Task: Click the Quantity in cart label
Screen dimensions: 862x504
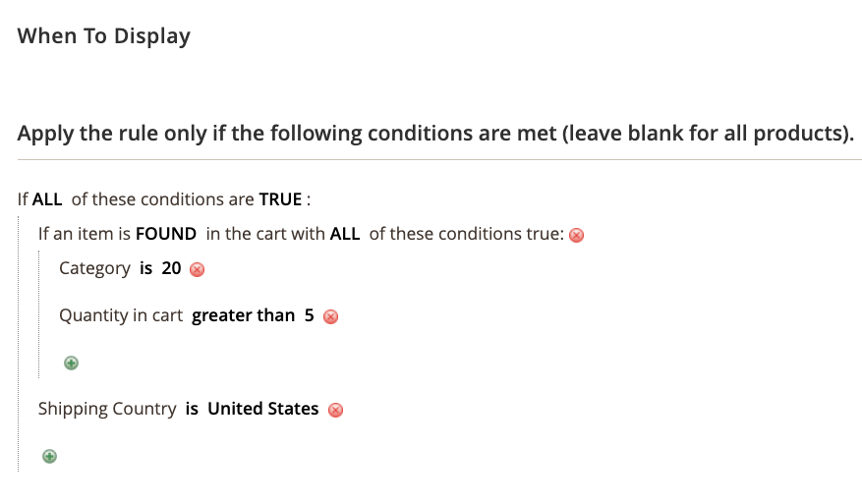Action: pyautogui.click(x=120, y=315)
